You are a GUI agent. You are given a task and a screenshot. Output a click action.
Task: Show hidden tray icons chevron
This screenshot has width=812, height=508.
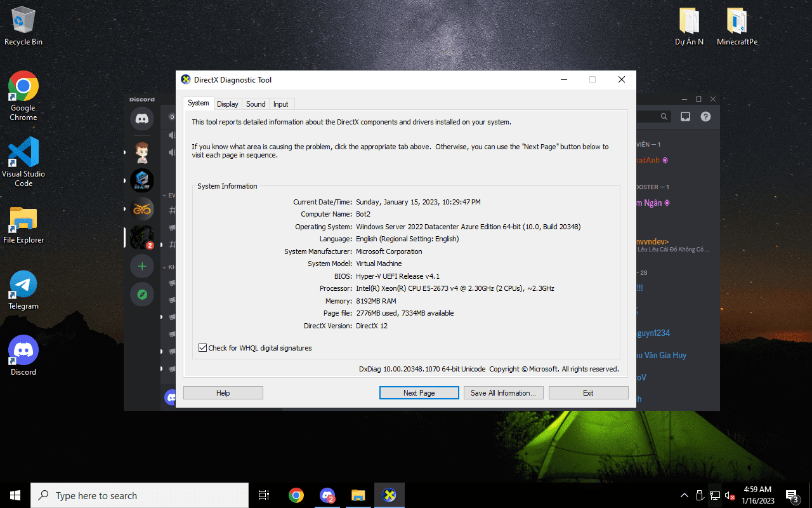pos(684,495)
